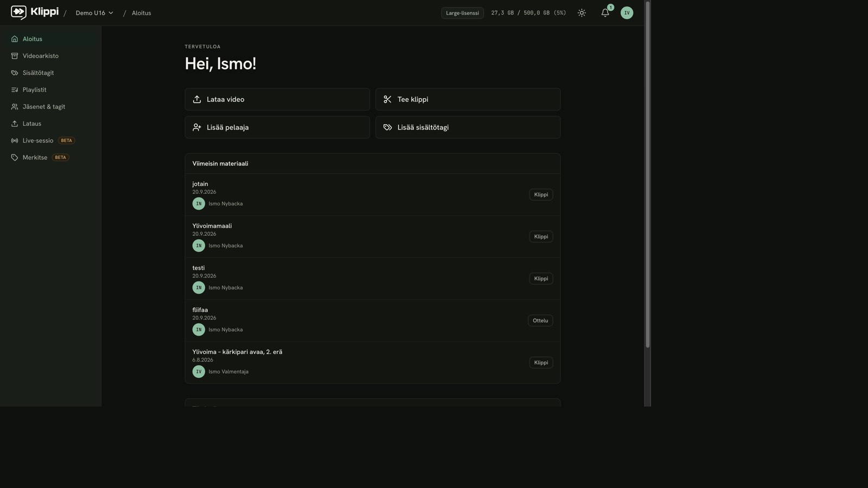Open Videoarkisto in the sidebar

(50, 56)
